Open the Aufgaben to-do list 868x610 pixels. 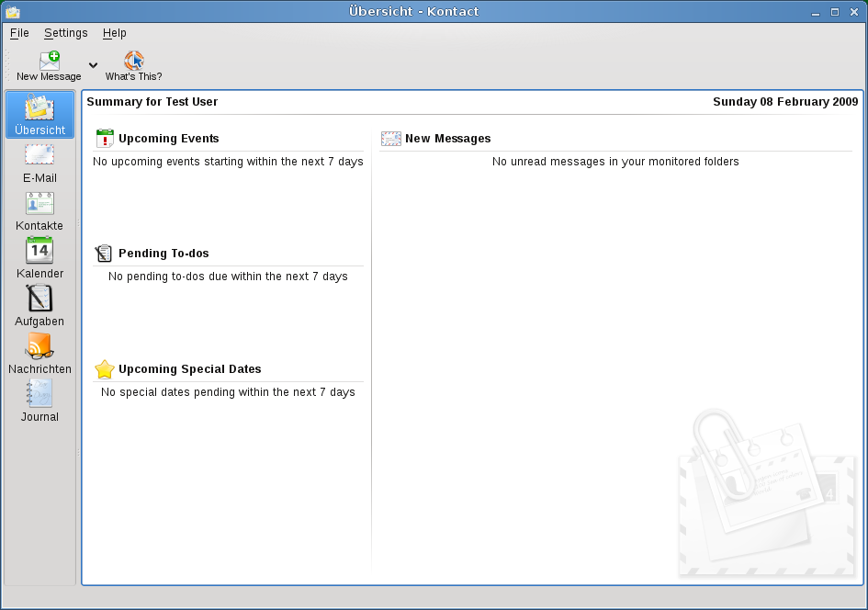pyautogui.click(x=39, y=306)
